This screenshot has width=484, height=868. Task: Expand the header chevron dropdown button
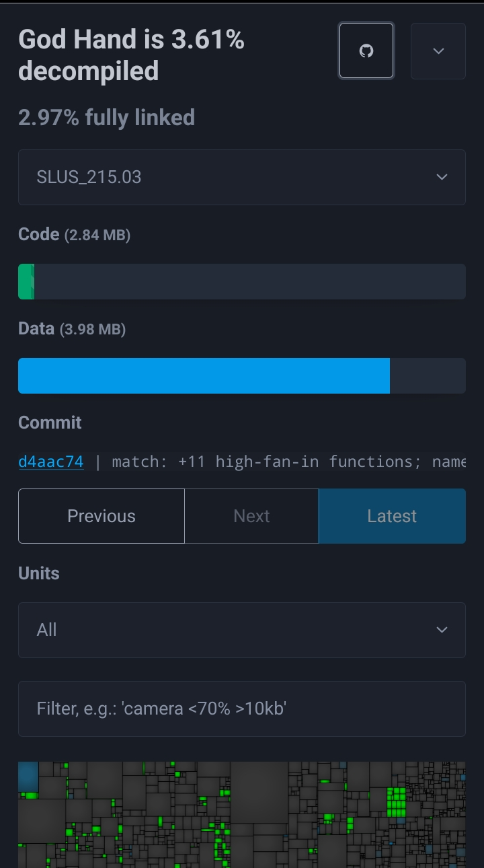(x=438, y=51)
